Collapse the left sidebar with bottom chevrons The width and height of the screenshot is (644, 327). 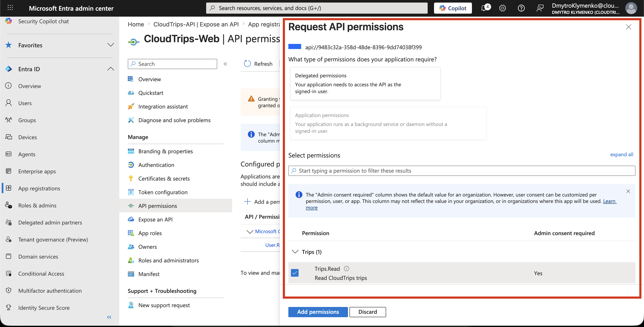109,317
